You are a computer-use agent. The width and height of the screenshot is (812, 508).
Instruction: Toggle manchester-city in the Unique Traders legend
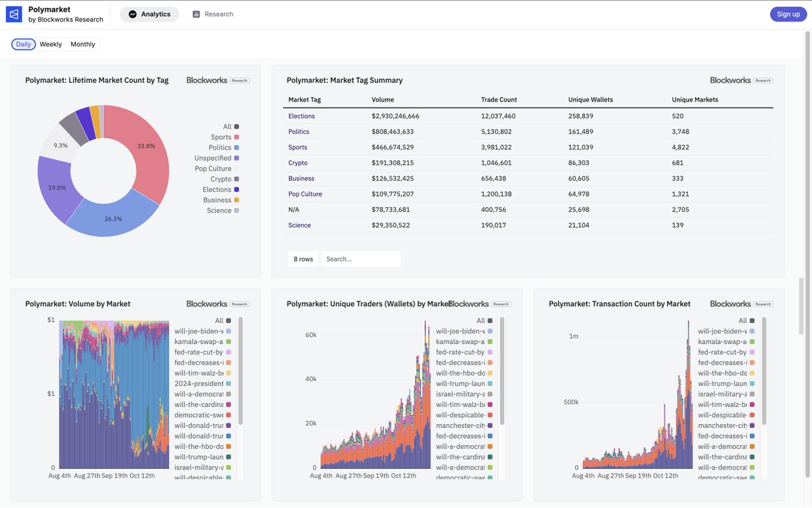tap(465, 425)
